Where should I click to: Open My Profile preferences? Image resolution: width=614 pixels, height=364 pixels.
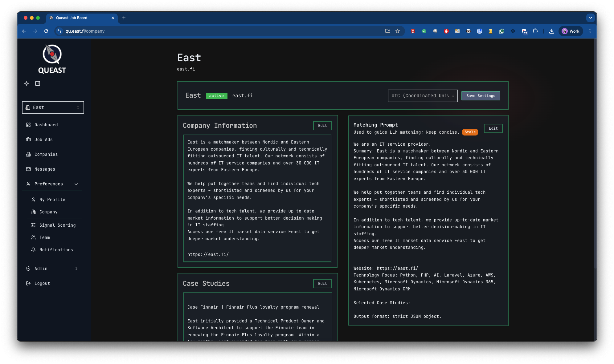(x=52, y=200)
